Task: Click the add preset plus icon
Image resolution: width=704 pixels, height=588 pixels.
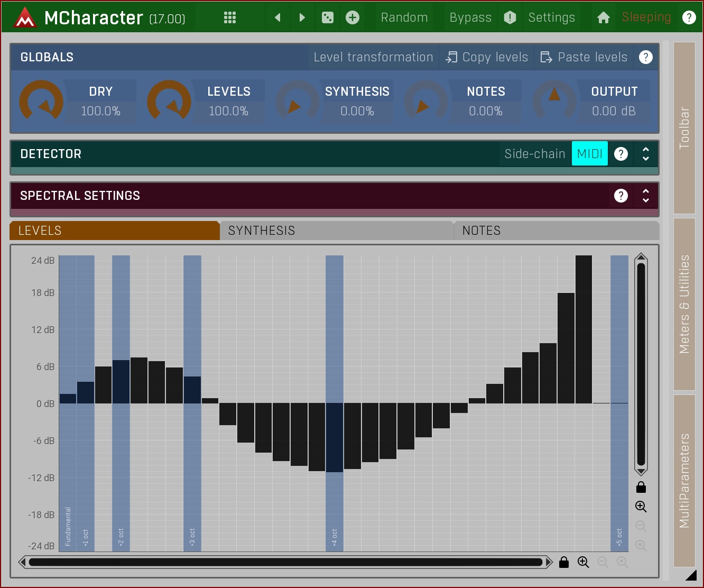Action: click(x=353, y=17)
